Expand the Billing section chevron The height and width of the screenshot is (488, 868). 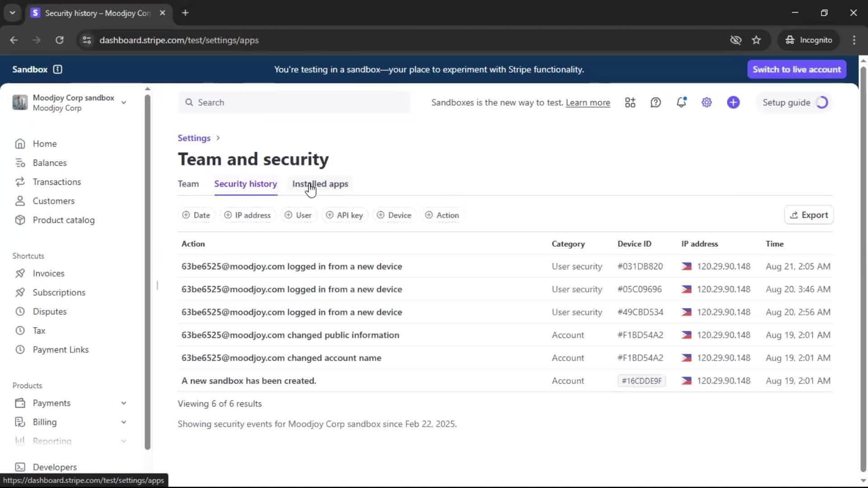[x=123, y=422]
